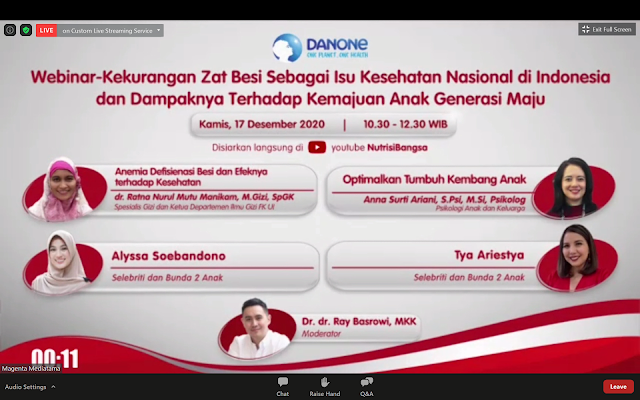Click 'Moderator' label under Ray Basrowi

click(x=321, y=333)
